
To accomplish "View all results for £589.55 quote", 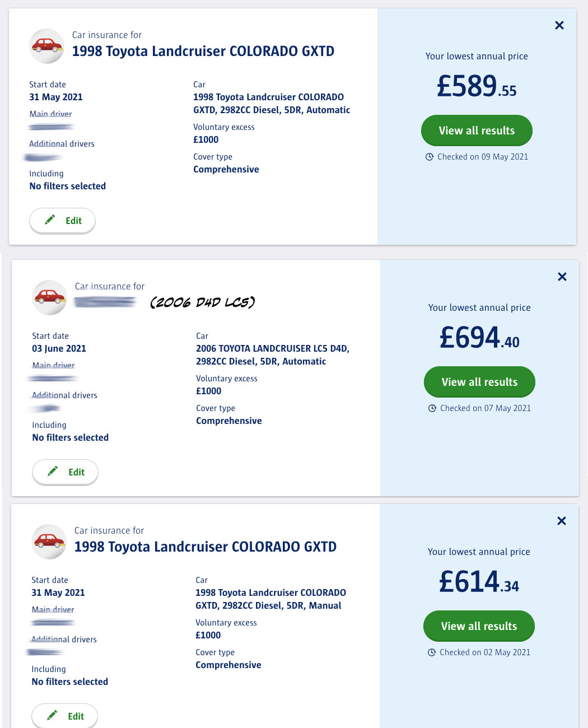I will point(477,130).
